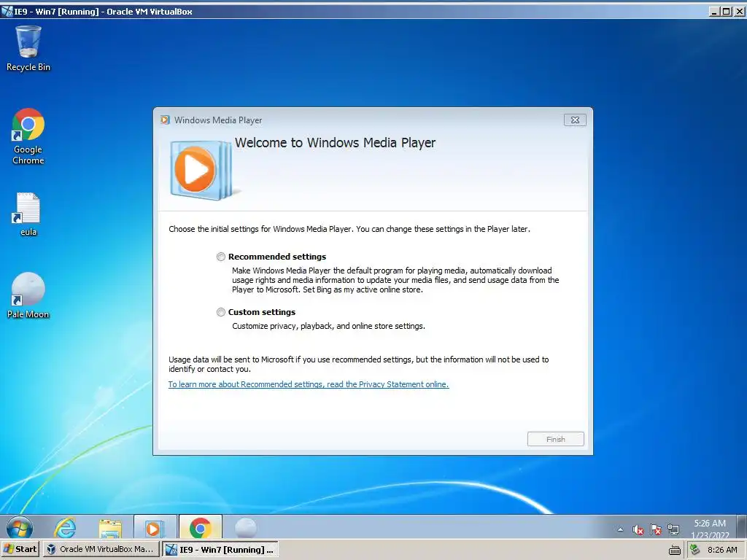747x560 pixels.
Task: Click the Finish button
Action: [555, 439]
